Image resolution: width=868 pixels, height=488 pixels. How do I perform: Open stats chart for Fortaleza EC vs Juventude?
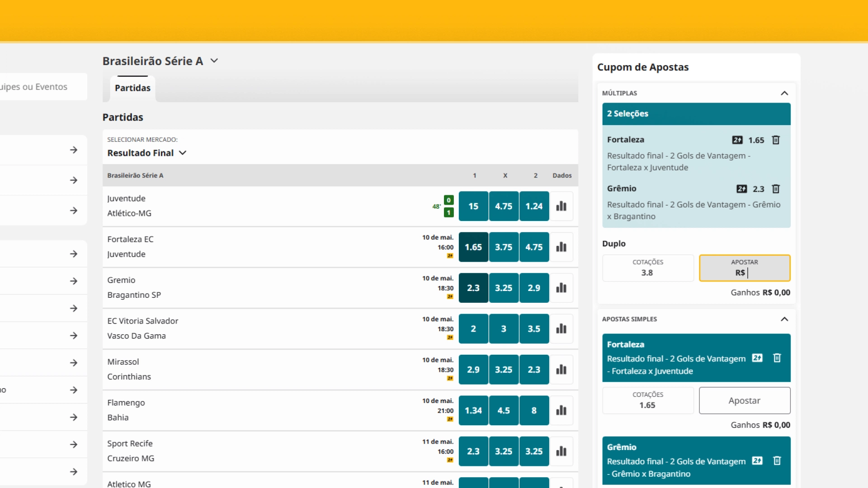click(561, 247)
